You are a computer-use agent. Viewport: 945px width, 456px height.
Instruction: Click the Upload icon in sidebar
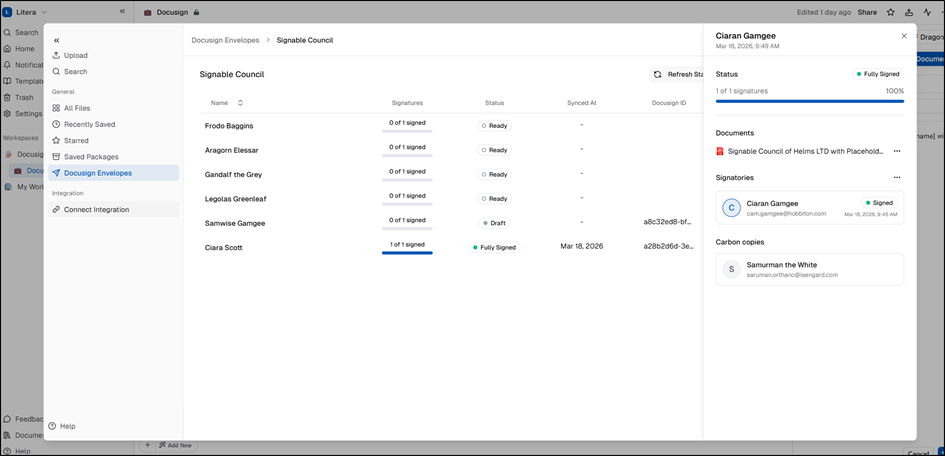pyautogui.click(x=56, y=55)
